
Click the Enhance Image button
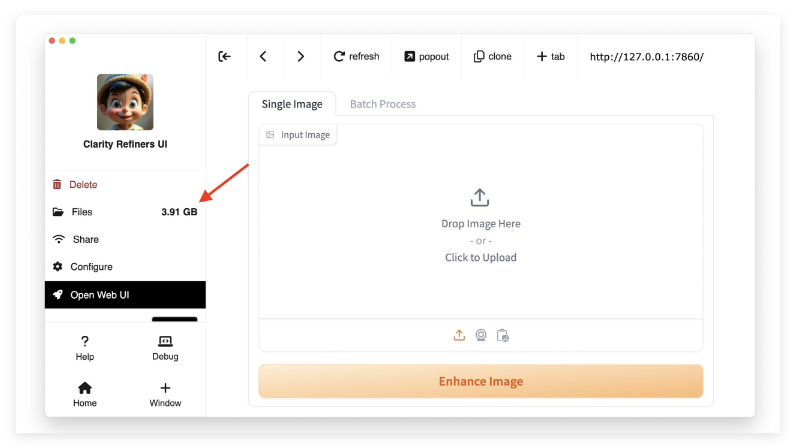(x=480, y=381)
